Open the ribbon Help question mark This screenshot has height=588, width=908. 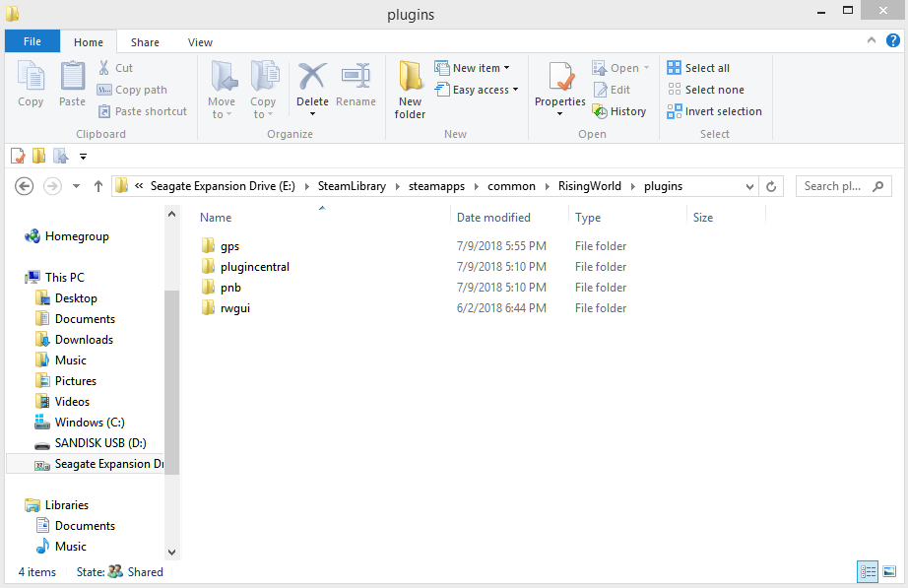click(891, 40)
